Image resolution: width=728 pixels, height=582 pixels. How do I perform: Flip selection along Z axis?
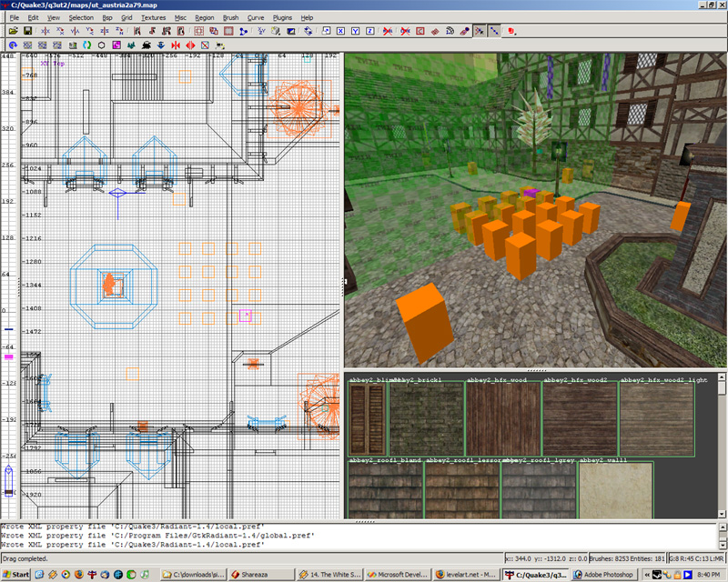(x=105, y=31)
